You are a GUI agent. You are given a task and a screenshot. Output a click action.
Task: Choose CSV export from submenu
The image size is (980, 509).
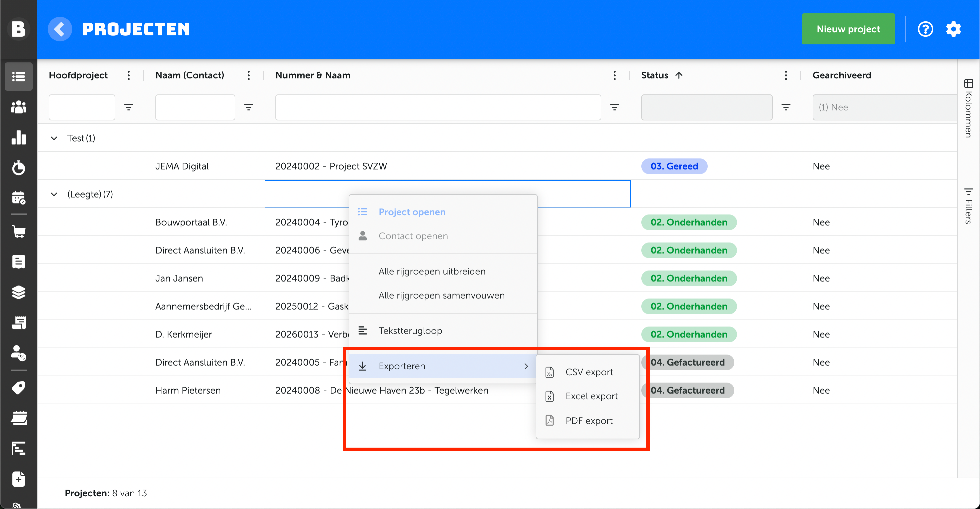tap(587, 372)
